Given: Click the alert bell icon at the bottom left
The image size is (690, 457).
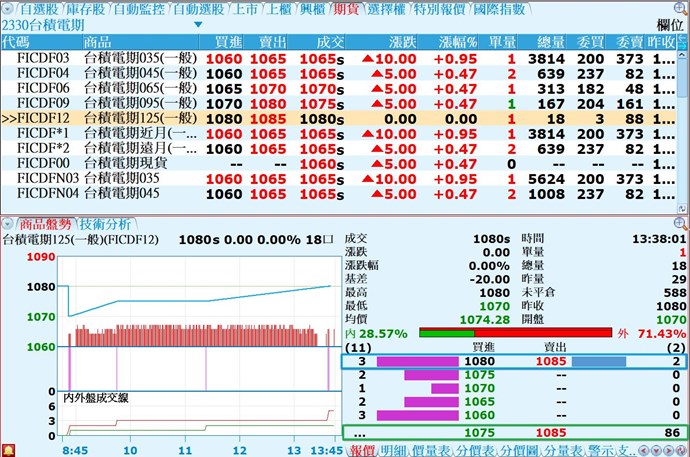Looking at the screenshot, I should (x=8, y=450).
